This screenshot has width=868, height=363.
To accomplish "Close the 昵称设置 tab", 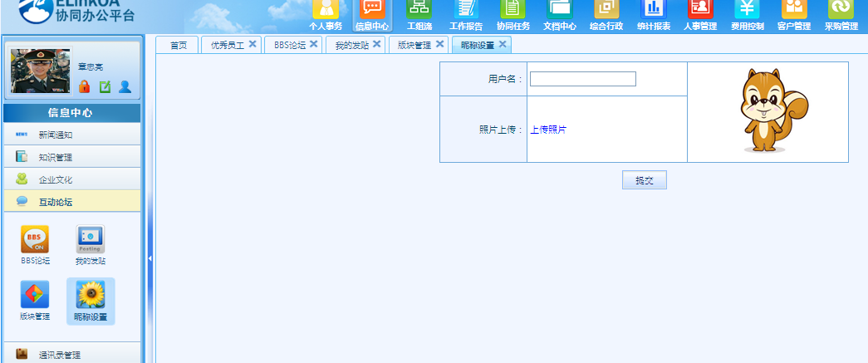I will point(503,44).
